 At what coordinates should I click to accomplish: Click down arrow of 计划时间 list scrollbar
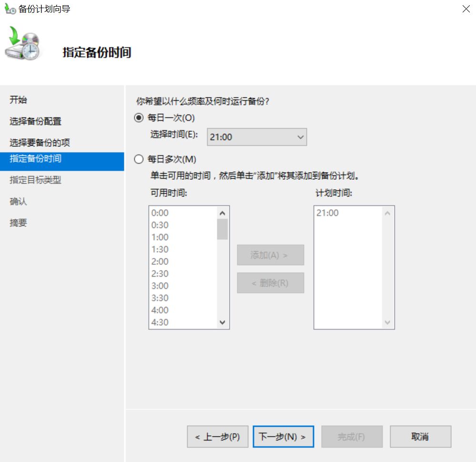pos(387,322)
